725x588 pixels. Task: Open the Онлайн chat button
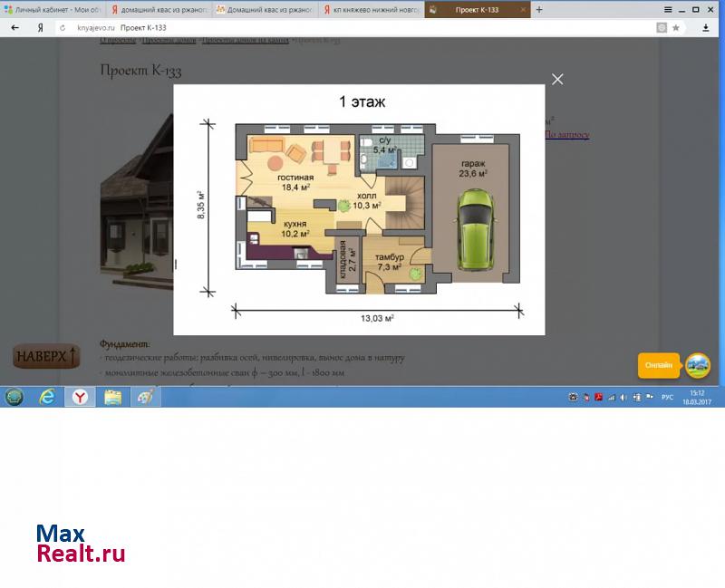click(659, 365)
